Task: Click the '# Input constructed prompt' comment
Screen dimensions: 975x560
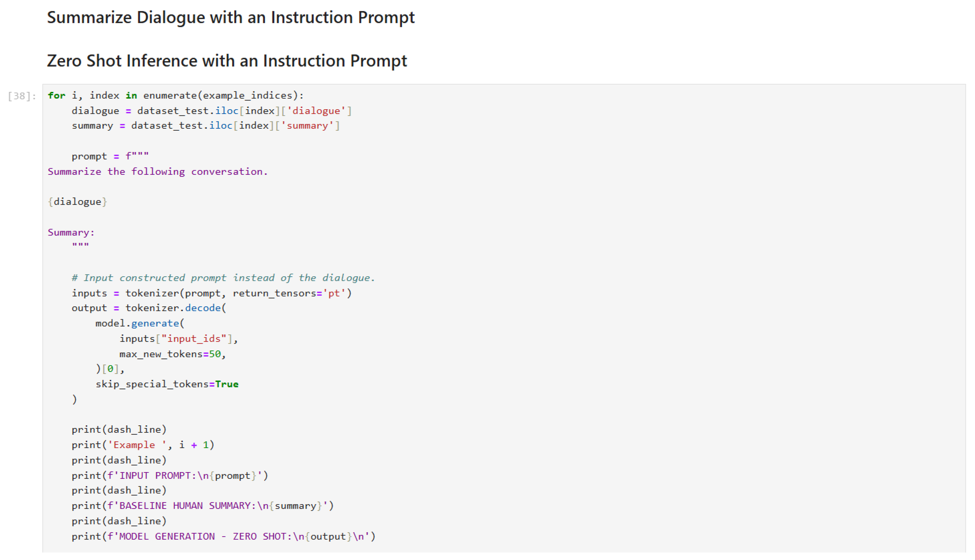Action: click(223, 278)
